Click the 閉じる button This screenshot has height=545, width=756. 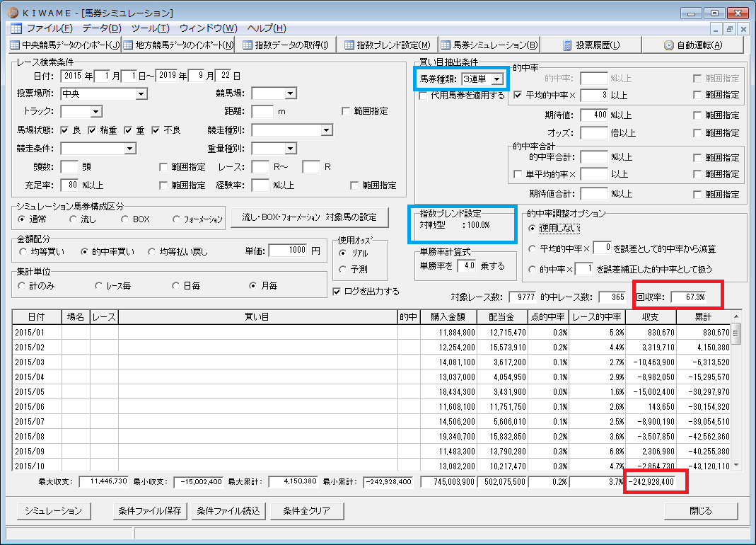click(x=701, y=511)
